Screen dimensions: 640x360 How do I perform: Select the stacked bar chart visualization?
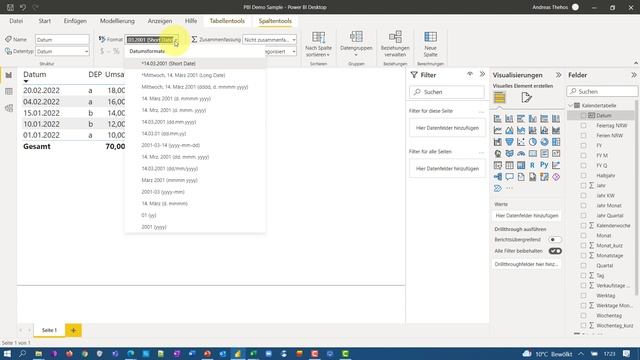click(x=498, y=119)
